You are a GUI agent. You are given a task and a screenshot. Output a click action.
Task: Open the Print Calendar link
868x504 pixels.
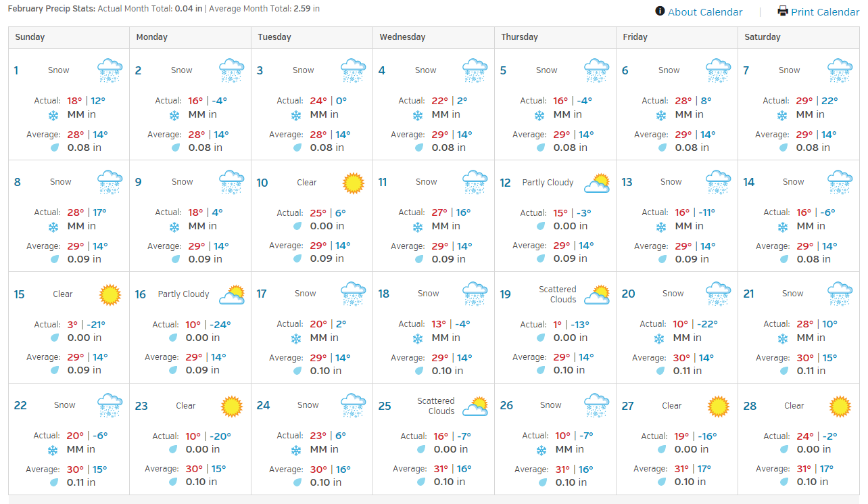pos(825,12)
